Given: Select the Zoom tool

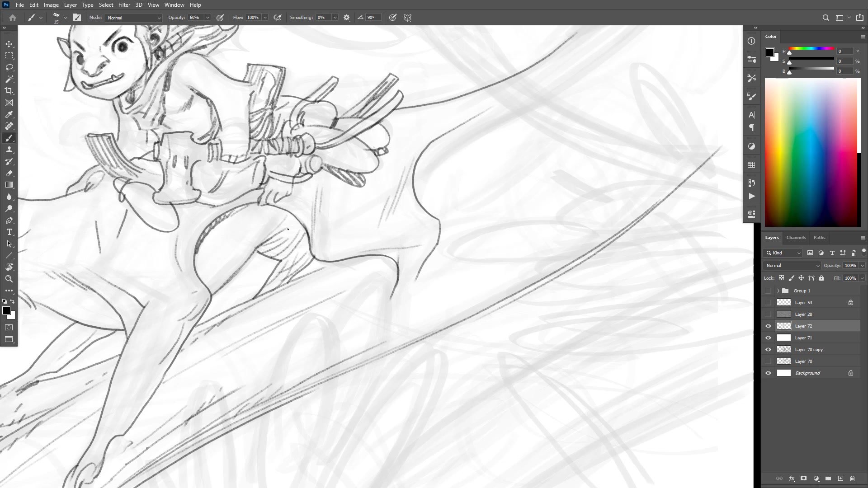Looking at the screenshot, I should coord(9,279).
